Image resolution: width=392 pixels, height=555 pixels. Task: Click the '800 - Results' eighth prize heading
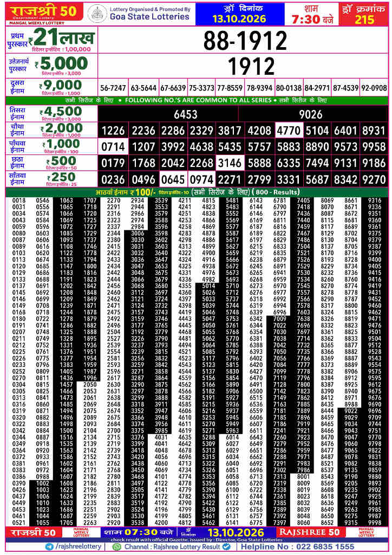click(x=276, y=192)
